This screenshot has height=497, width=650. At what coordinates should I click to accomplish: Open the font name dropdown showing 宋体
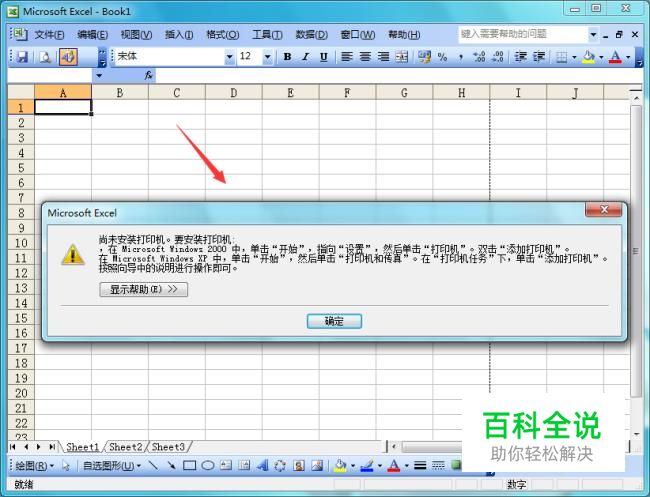point(229,57)
